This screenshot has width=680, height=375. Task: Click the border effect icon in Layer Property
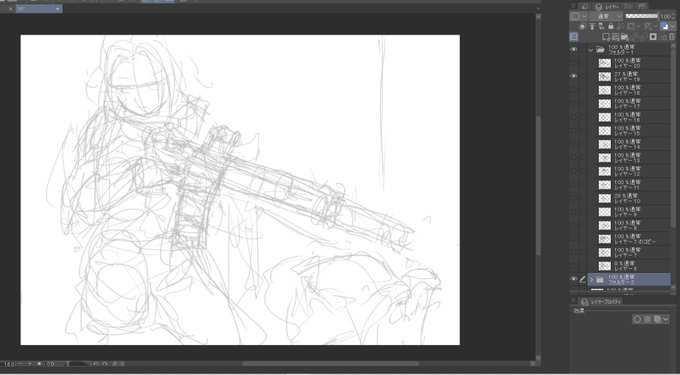coord(638,319)
